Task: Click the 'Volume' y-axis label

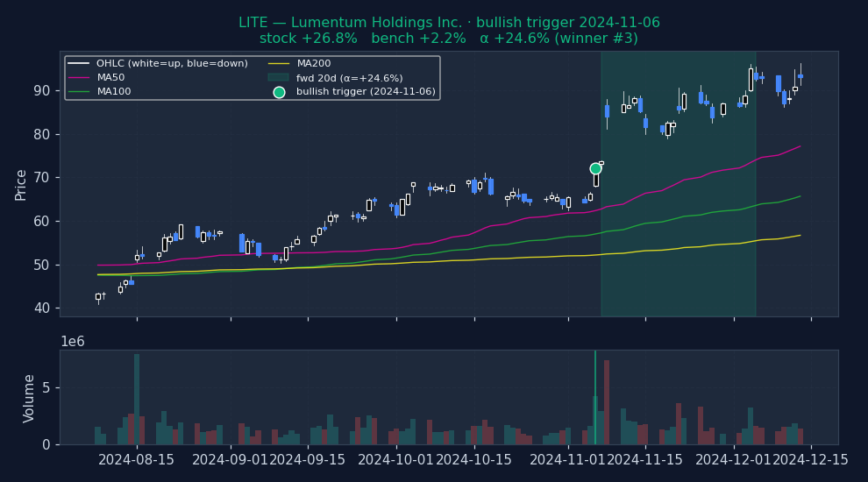Action: coord(29,398)
